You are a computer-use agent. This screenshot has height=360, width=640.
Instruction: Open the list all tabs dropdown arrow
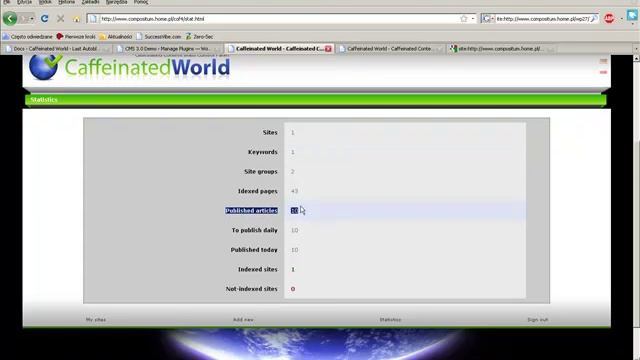pyautogui.click(x=636, y=49)
